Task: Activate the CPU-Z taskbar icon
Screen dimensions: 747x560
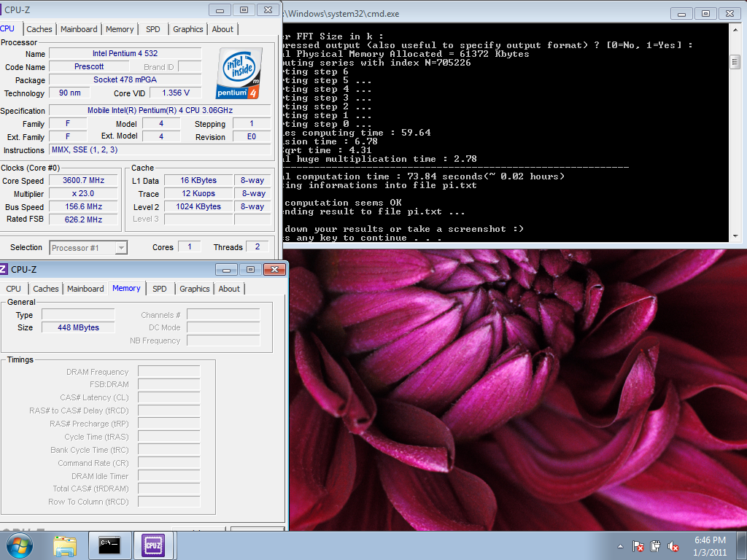Action: [153, 545]
